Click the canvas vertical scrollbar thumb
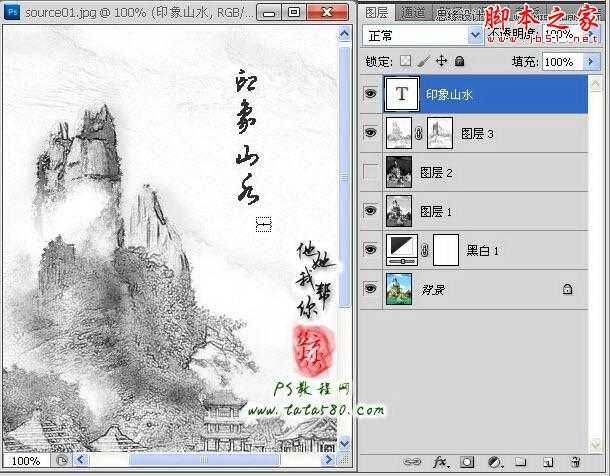 (x=345, y=177)
